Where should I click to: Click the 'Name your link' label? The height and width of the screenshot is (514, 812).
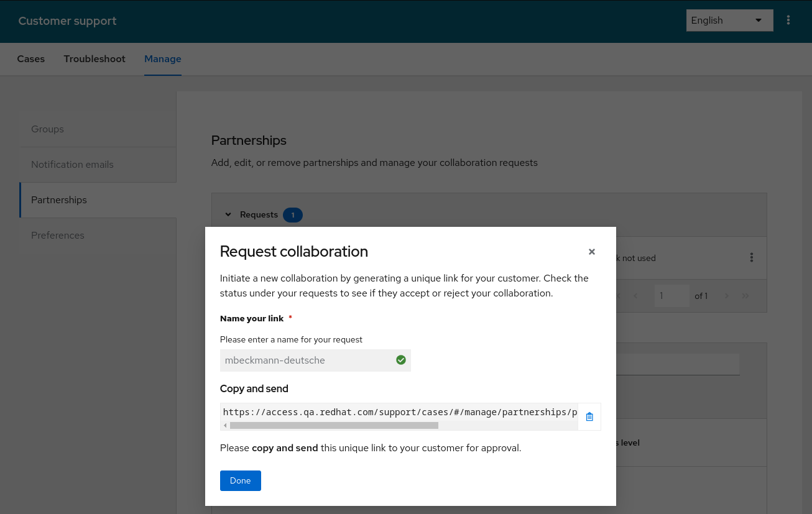coord(252,318)
